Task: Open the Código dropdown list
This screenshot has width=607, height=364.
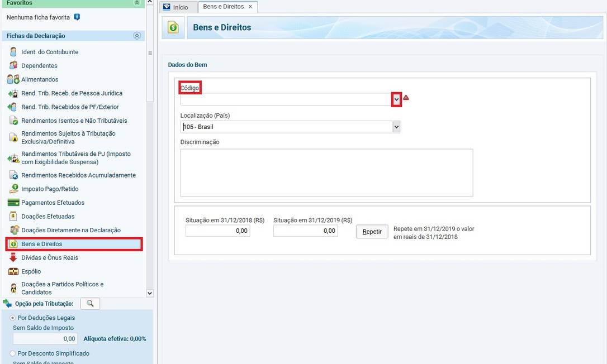Action: click(x=396, y=99)
